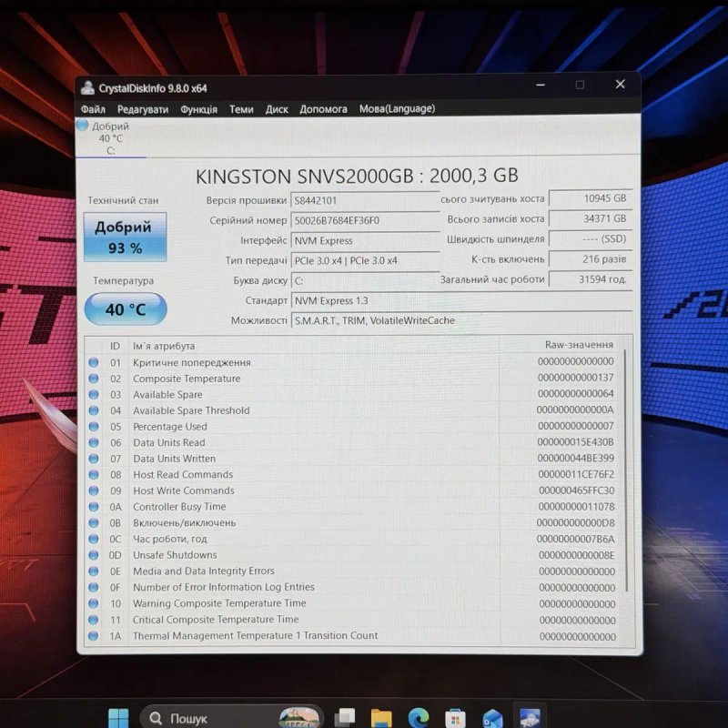Viewport: 728px width, 728px height.
Task: Click total host writes value 34371 GB
Action: tap(590, 218)
